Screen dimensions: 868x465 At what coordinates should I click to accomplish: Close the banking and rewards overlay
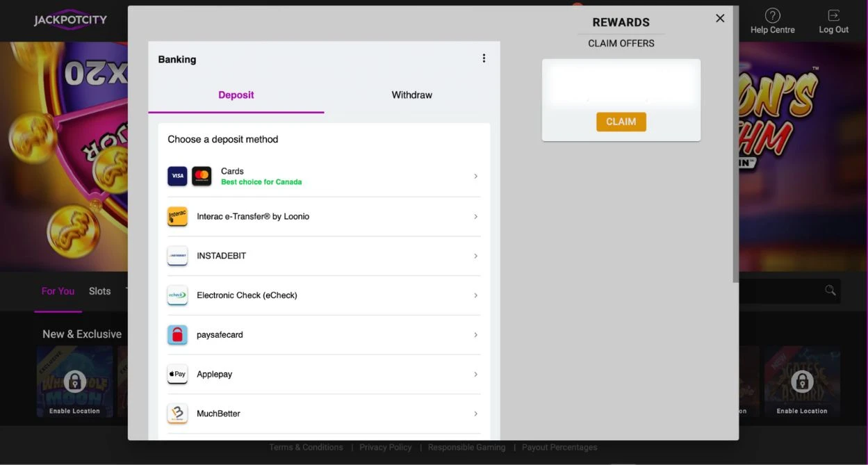pos(720,18)
